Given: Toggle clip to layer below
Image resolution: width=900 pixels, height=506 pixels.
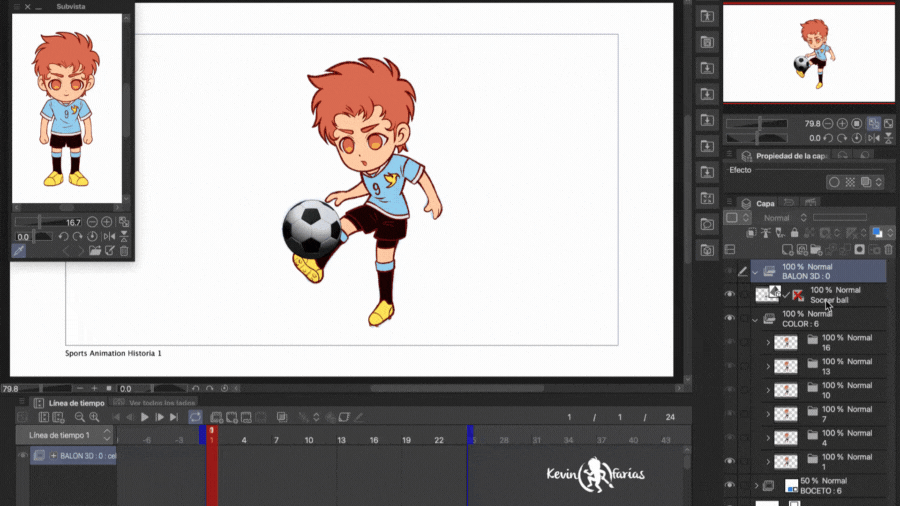Looking at the screenshot, I should pyautogui.click(x=751, y=233).
